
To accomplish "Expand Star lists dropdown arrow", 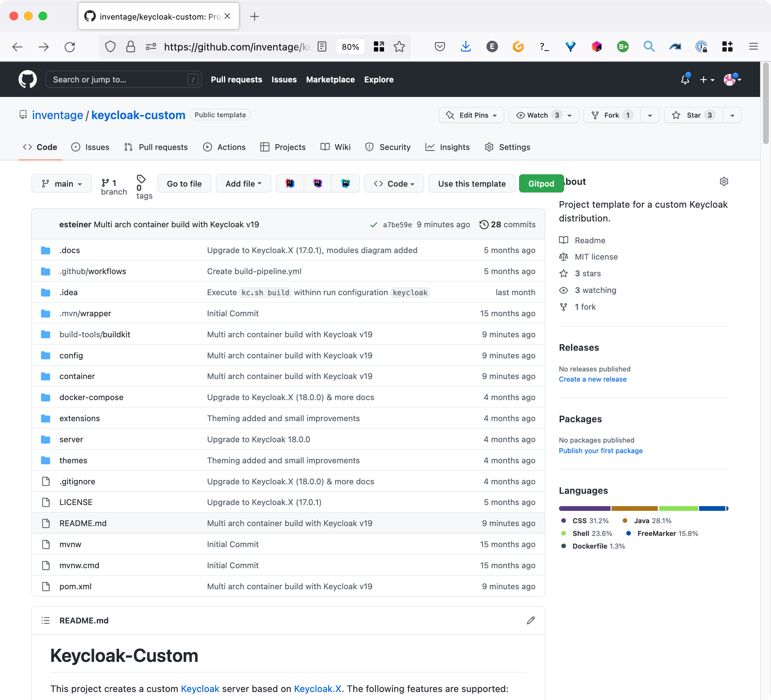I will pos(732,115).
